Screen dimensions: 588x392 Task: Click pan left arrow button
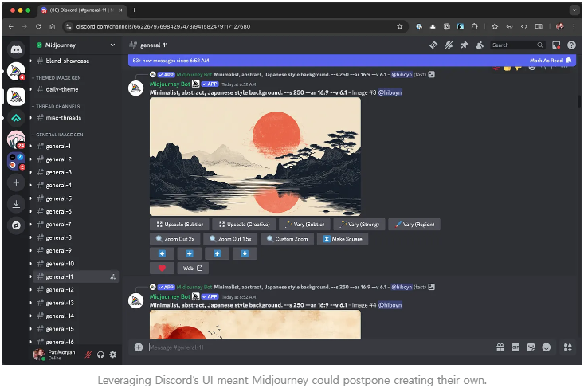[x=162, y=253]
